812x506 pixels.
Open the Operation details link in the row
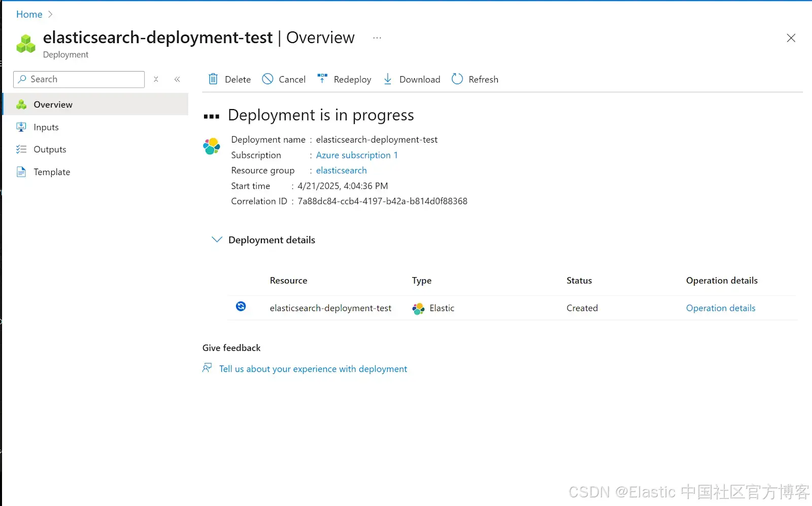point(721,308)
